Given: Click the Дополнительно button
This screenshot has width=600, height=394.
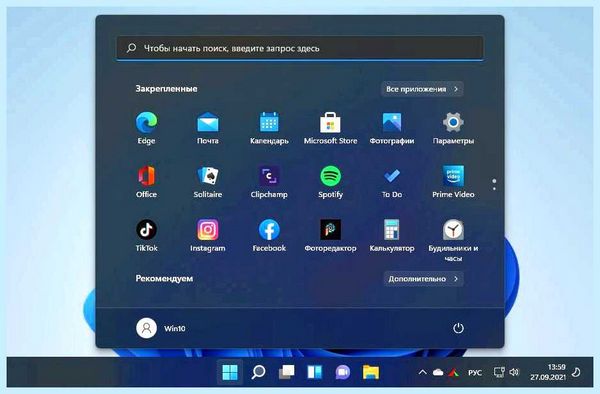Looking at the screenshot, I should pos(423,279).
